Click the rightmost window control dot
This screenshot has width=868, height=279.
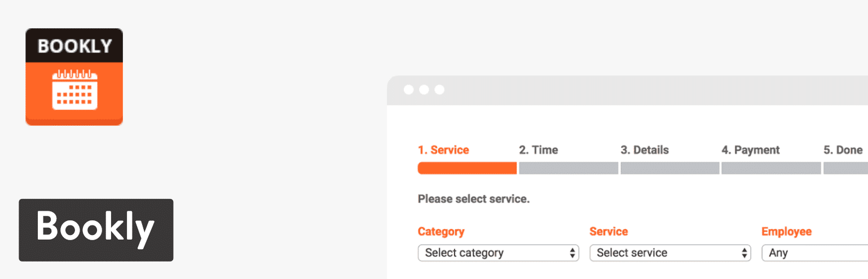click(x=439, y=90)
